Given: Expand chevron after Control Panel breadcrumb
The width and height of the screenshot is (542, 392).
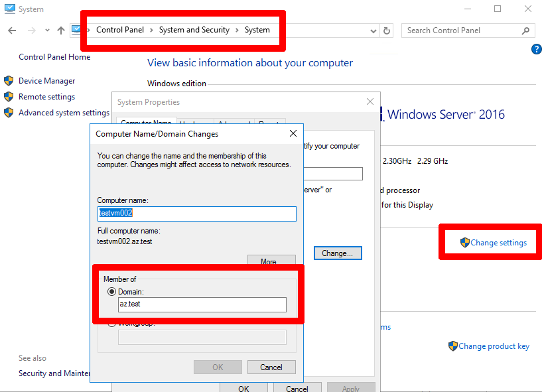Looking at the screenshot, I should (151, 31).
